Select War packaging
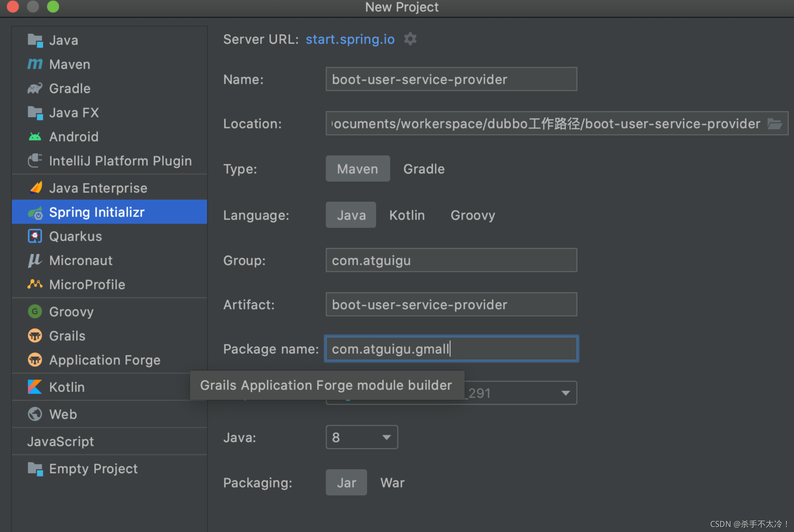 pyautogui.click(x=392, y=482)
